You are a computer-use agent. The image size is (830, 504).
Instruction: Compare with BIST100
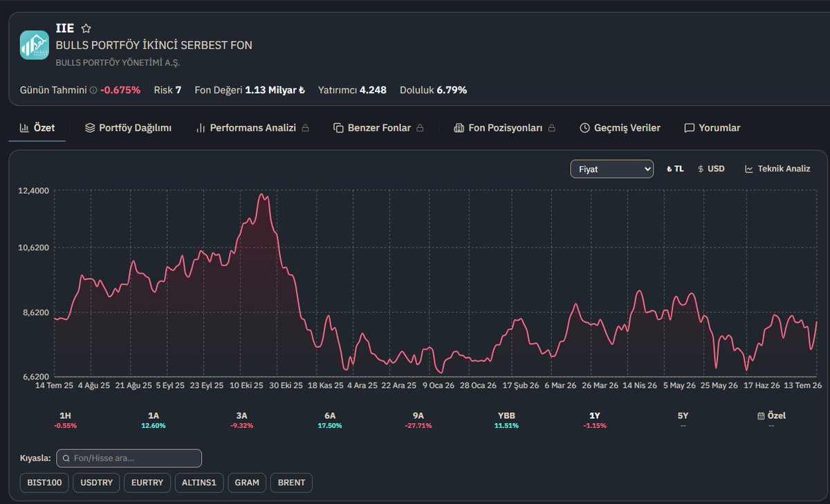45,483
